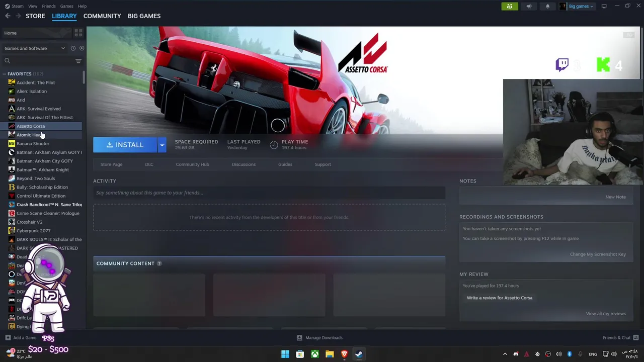
Task: Open the Store Page link
Action: click(111, 164)
